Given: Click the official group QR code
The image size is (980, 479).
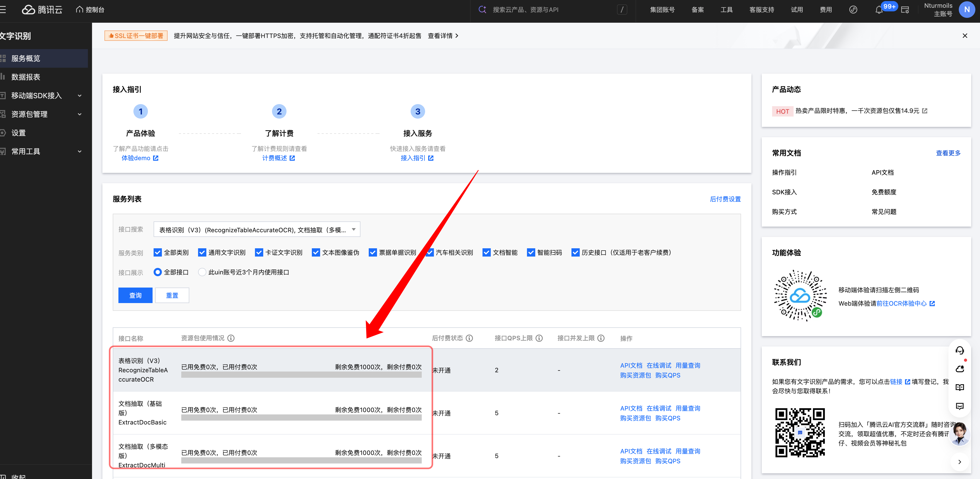Looking at the screenshot, I should click(x=800, y=433).
